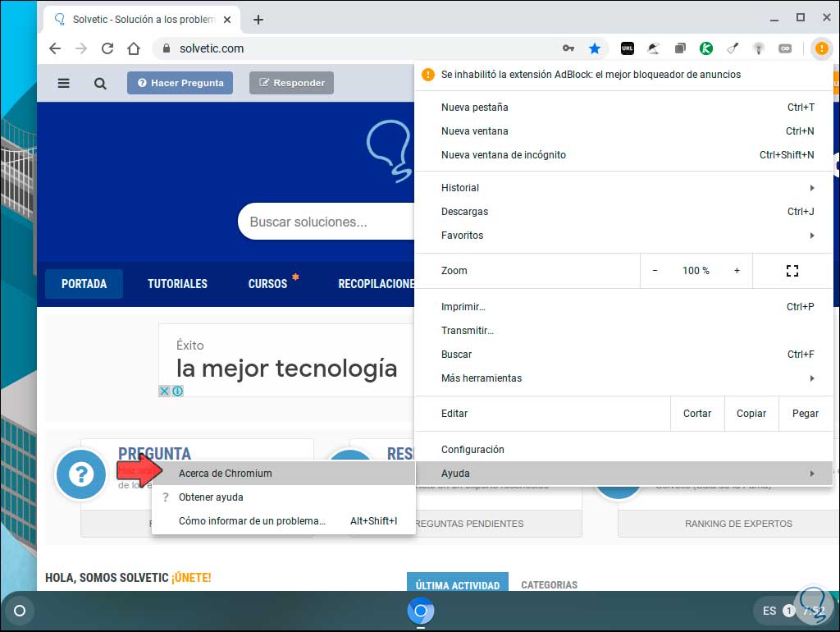
Task: Click Acerca de Chromium
Action: click(283, 474)
